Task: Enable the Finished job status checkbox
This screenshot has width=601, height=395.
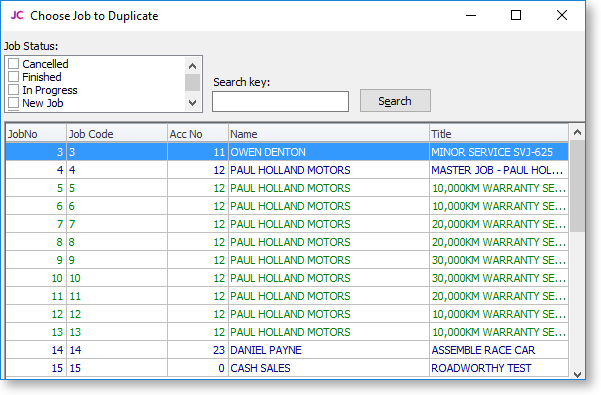Action: tap(13, 77)
